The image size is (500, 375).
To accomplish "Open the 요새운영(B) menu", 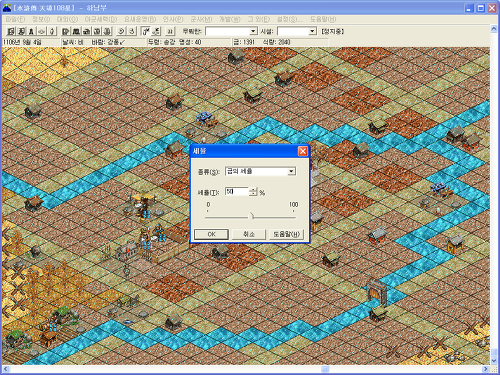I will pos(140,19).
